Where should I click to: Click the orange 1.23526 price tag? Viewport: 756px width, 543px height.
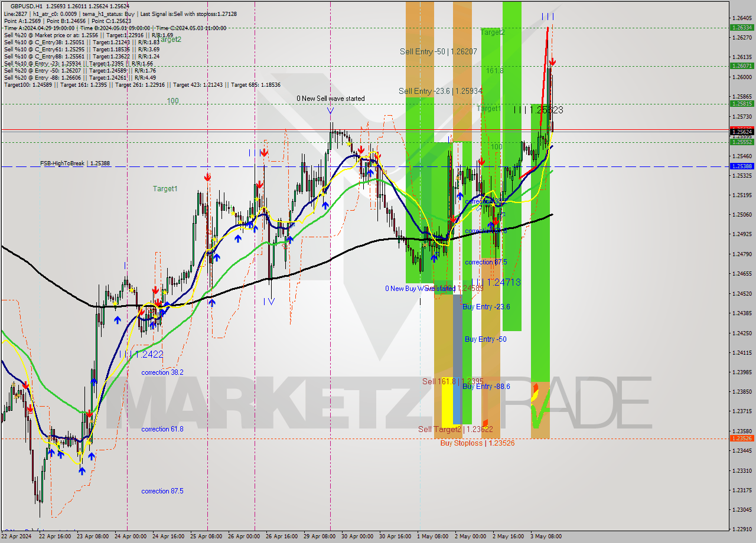coord(742,439)
